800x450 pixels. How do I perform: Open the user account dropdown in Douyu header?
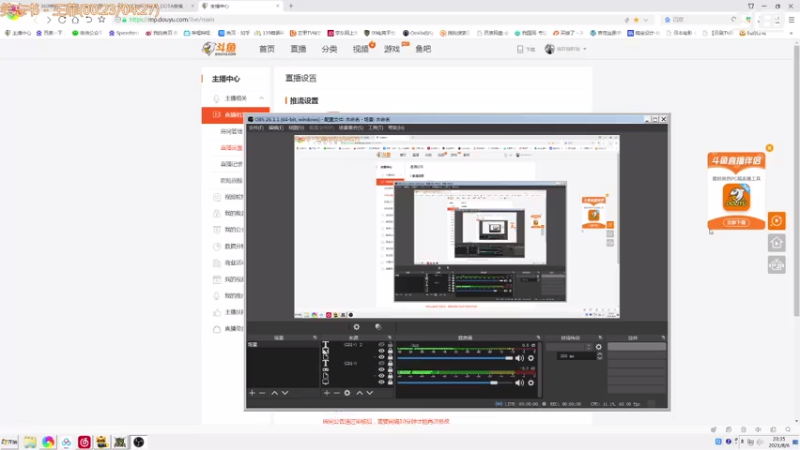coord(566,49)
